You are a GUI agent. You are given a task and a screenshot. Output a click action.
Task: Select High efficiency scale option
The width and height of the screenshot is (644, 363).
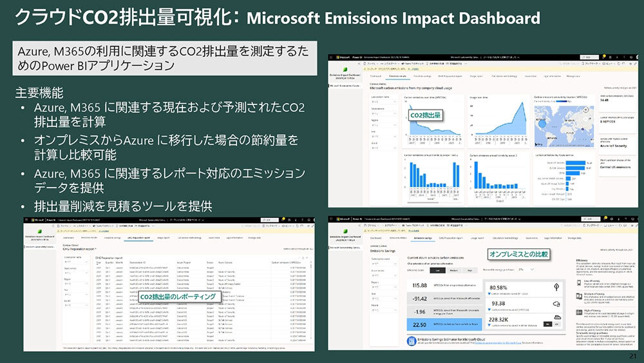[x=469, y=271]
